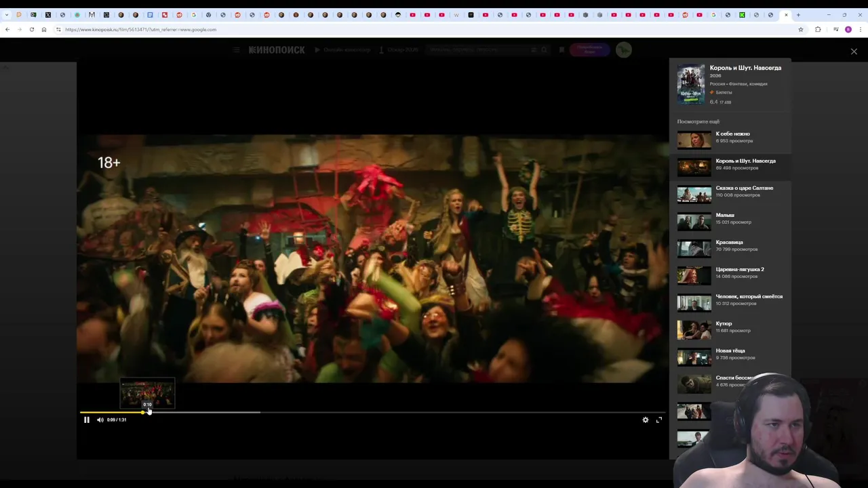This screenshot has height=488, width=868.
Task: Go back in browser history
Action: coord(7,29)
